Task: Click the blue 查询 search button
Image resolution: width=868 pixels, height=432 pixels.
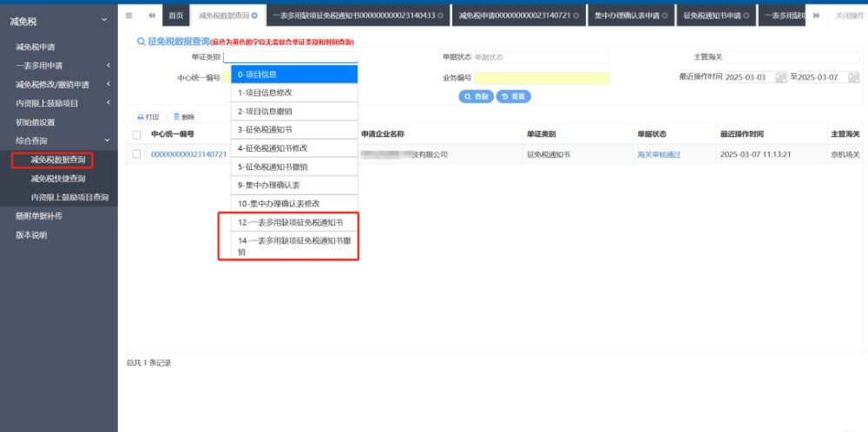Action: pyautogui.click(x=476, y=96)
